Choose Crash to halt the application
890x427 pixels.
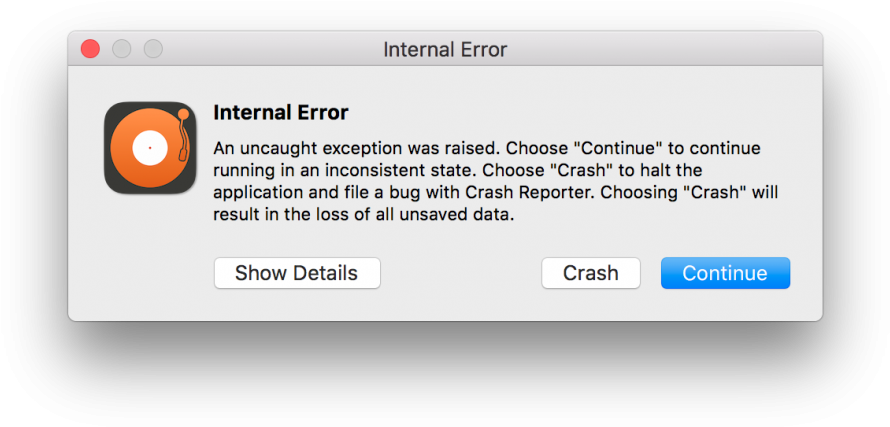(591, 273)
